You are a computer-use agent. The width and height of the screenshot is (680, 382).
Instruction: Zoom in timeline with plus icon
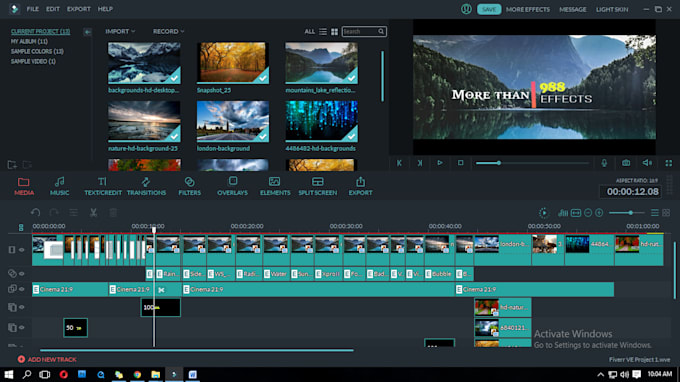click(x=599, y=213)
